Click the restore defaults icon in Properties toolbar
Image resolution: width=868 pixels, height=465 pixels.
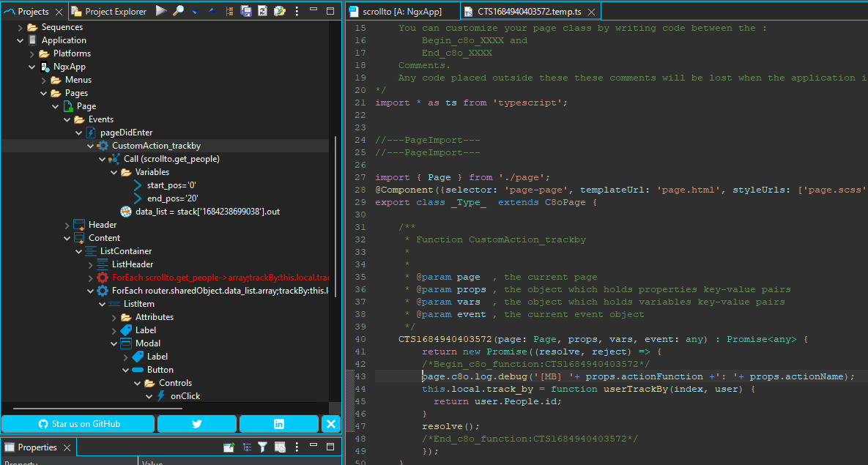[279, 447]
